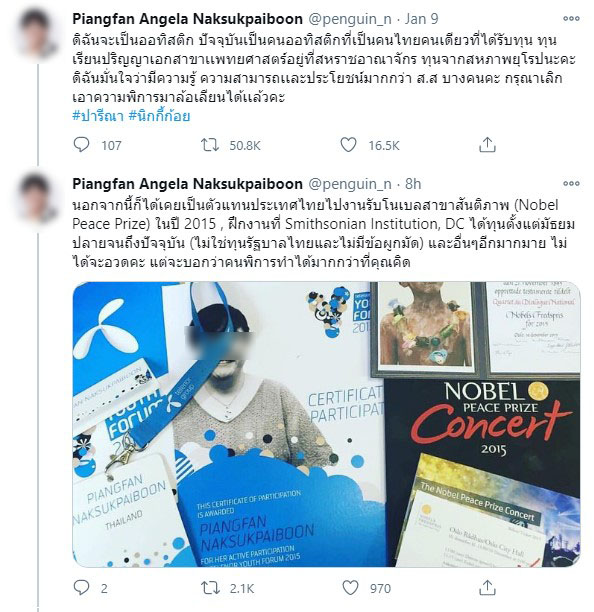The image size is (594, 612).
Task: Open the second tweet's profile avatar
Action: 38,197
